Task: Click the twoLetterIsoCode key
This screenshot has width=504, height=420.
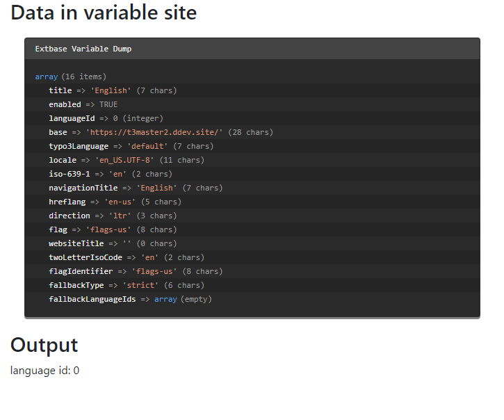Action: (x=86, y=257)
